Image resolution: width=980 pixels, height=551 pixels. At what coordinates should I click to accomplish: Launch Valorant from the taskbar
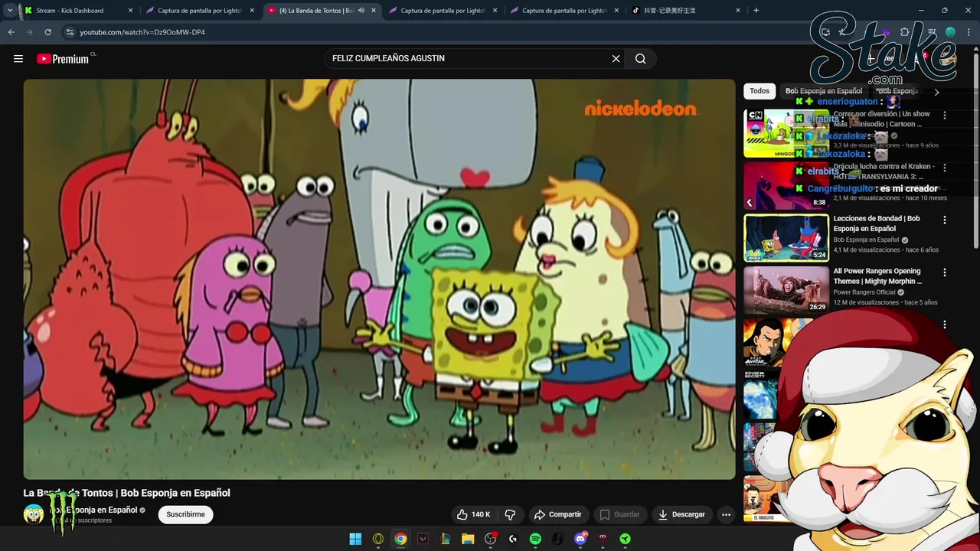(423, 539)
